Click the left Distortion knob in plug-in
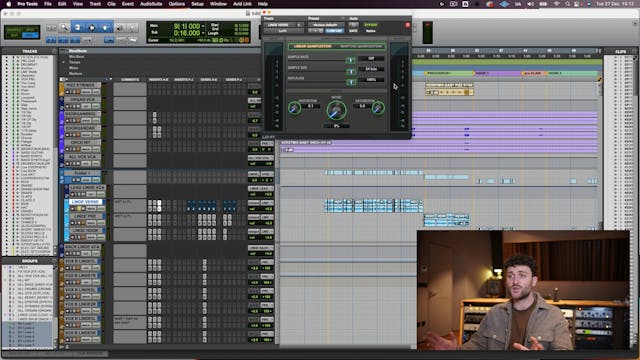 [294, 108]
